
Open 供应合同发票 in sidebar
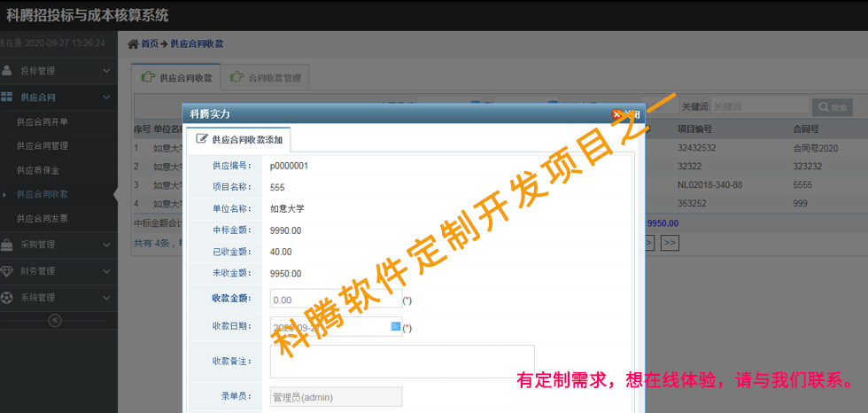point(43,219)
